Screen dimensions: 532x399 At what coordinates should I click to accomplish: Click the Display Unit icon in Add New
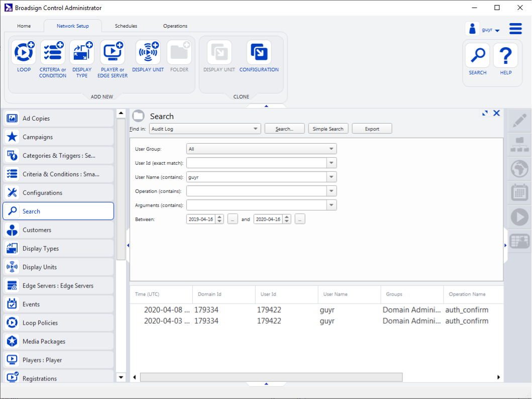pyautogui.click(x=148, y=52)
